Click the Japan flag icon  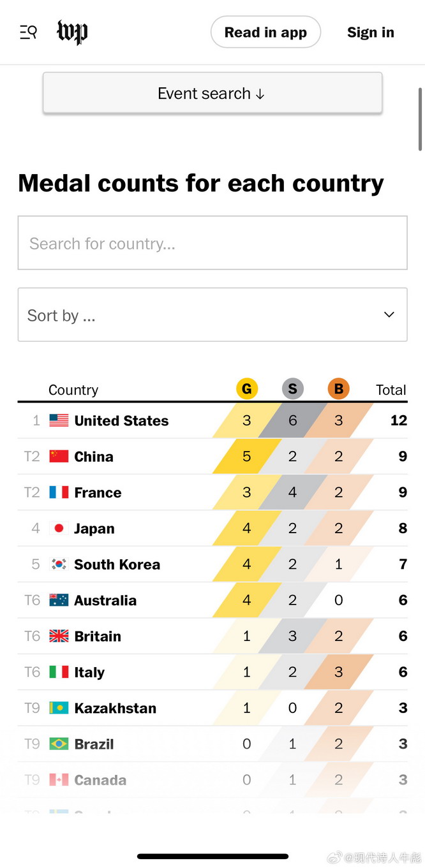tap(59, 529)
